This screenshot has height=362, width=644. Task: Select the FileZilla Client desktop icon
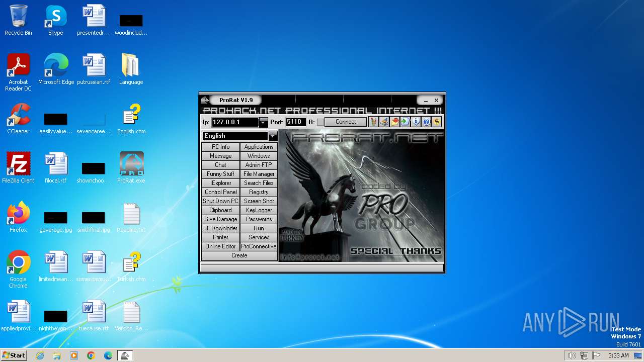18,168
